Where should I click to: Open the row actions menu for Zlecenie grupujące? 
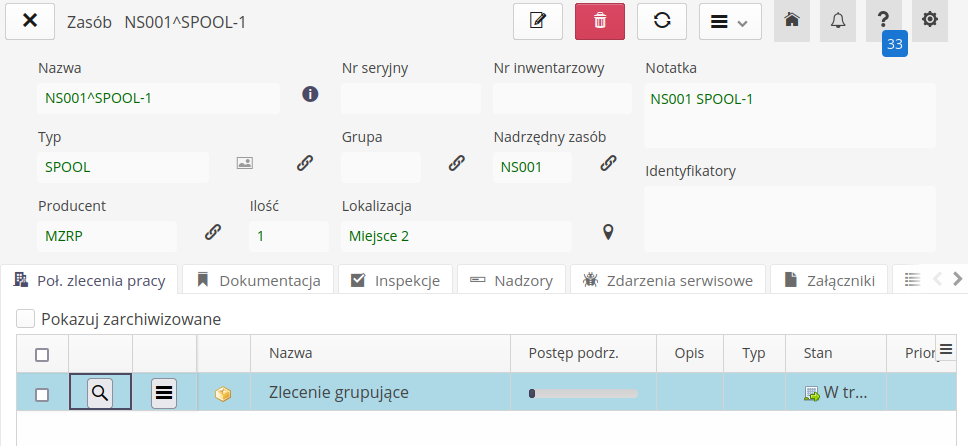[x=165, y=393]
